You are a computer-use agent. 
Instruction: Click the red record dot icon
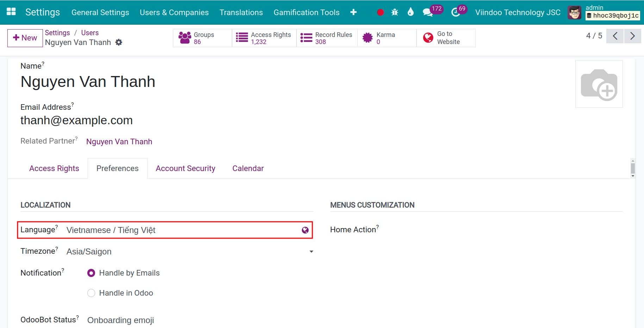(380, 12)
